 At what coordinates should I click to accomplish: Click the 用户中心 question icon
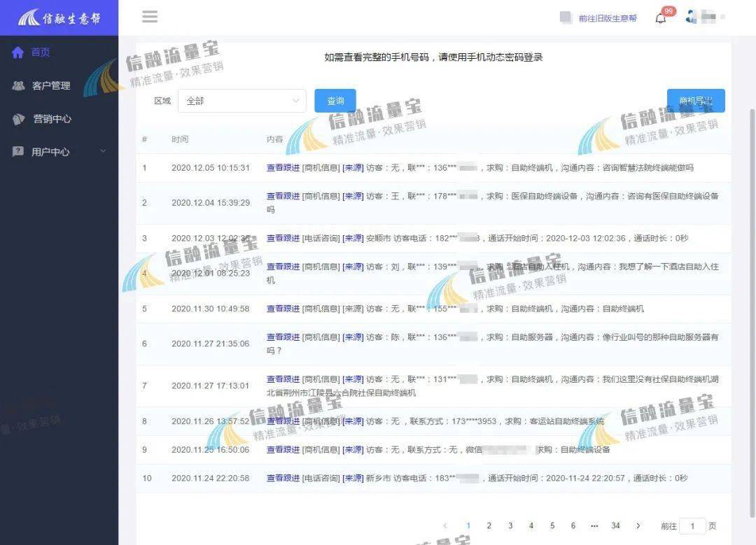point(17,152)
